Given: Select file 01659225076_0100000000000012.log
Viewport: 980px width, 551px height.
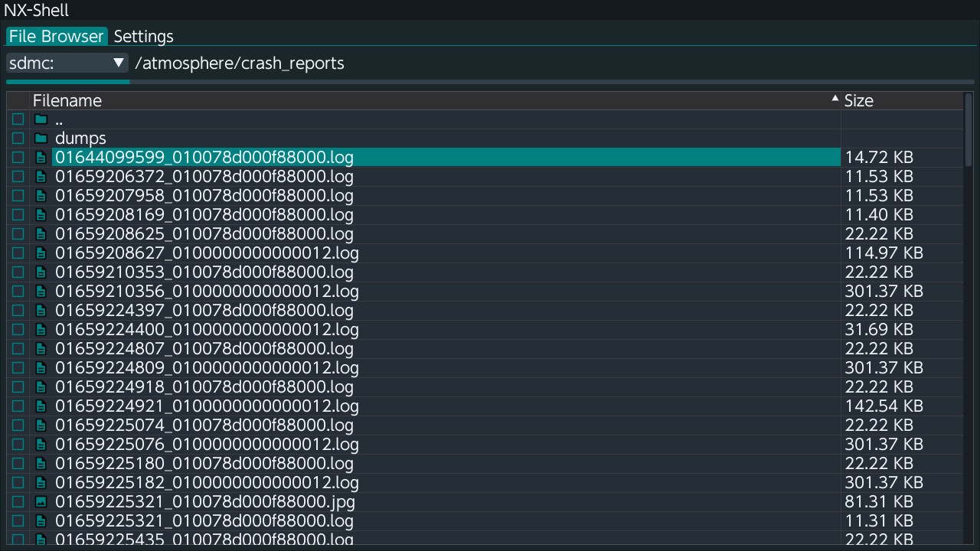Looking at the screenshot, I should pyautogui.click(x=446, y=445).
